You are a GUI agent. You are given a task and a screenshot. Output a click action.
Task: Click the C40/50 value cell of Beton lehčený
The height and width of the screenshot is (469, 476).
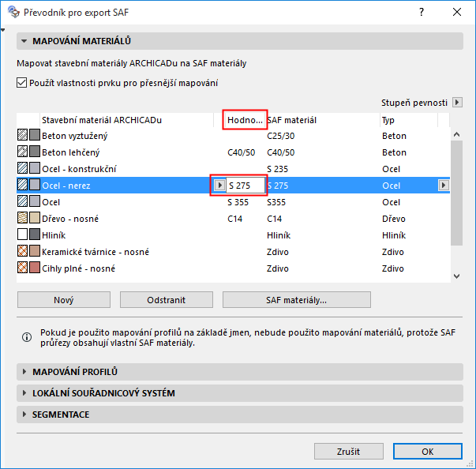coord(242,152)
